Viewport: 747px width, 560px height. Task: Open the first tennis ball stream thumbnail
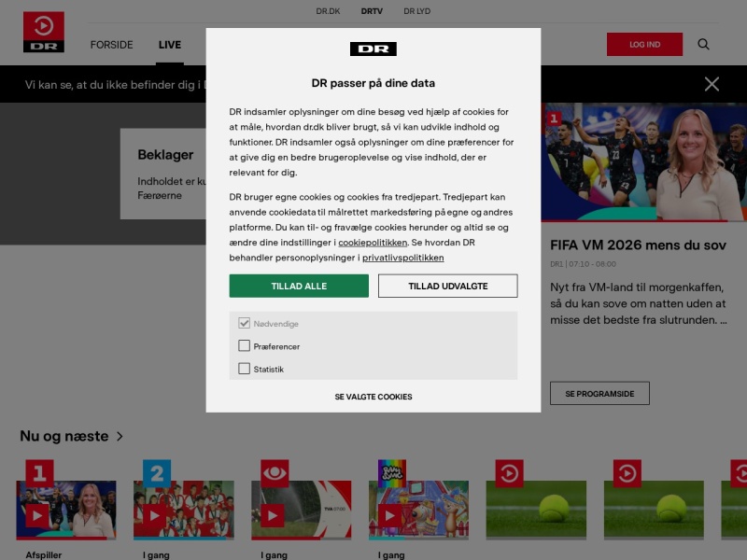click(536, 510)
